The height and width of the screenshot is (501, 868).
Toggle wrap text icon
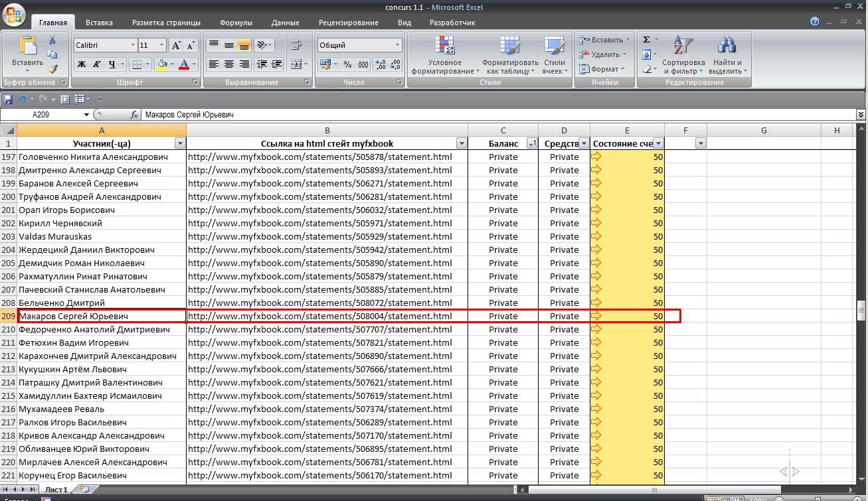[296, 45]
